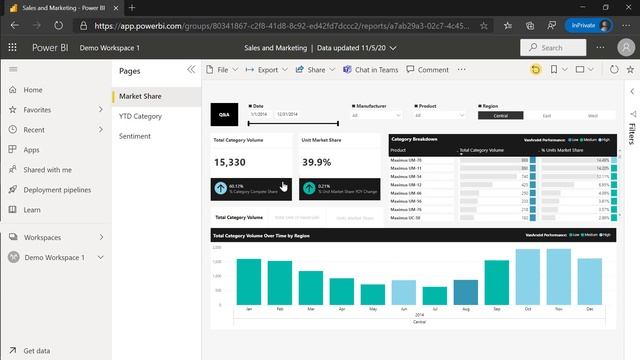
Task: Open the bookmarks icon
Action: click(554, 70)
